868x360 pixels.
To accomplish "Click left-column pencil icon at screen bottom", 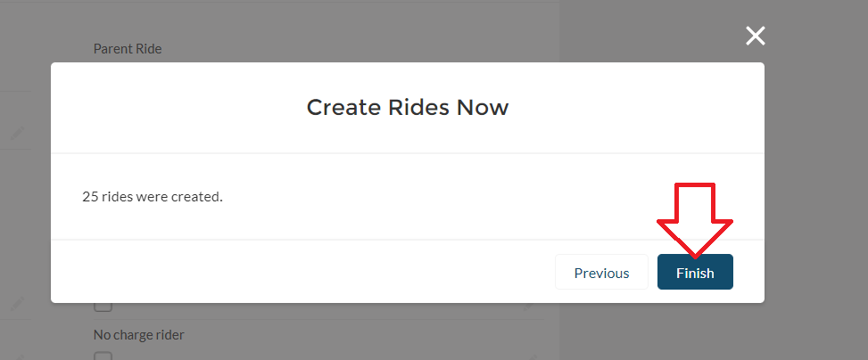I will (x=17, y=356).
